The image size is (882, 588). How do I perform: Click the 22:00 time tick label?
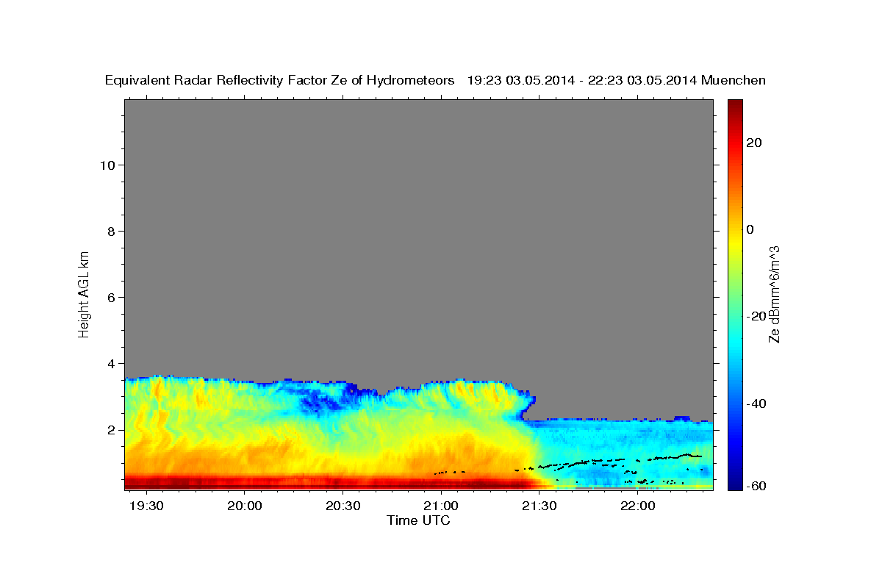coord(638,506)
